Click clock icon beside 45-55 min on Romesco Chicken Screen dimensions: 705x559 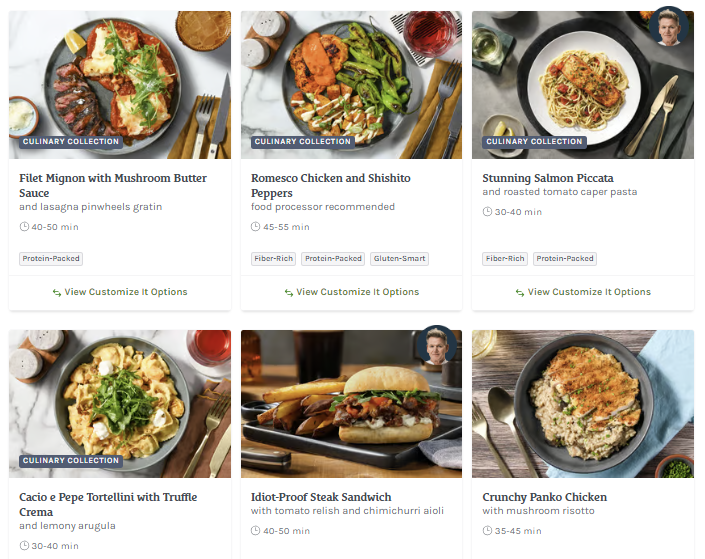(x=256, y=227)
